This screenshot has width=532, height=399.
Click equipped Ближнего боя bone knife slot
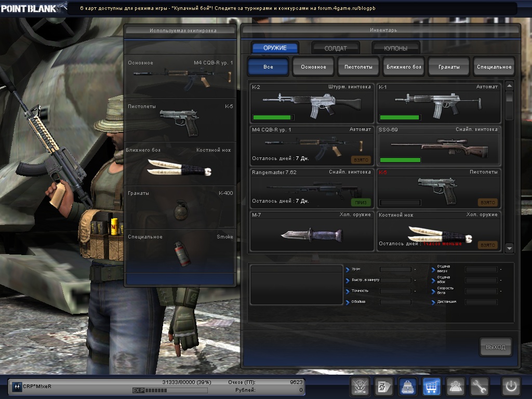tap(180, 164)
